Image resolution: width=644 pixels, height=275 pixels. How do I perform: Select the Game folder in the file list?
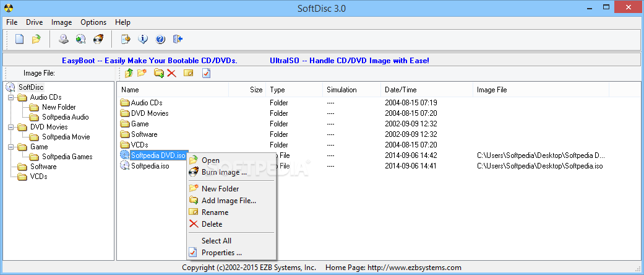coord(140,124)
